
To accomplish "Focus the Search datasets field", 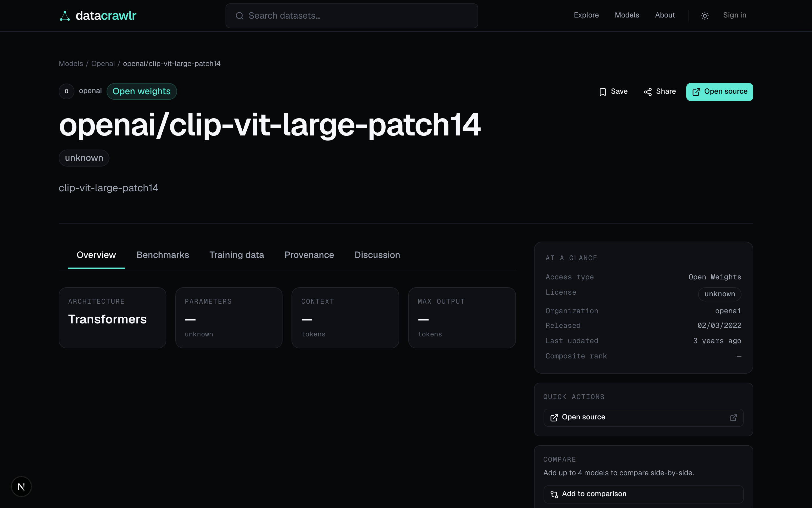I will (352, 16).
